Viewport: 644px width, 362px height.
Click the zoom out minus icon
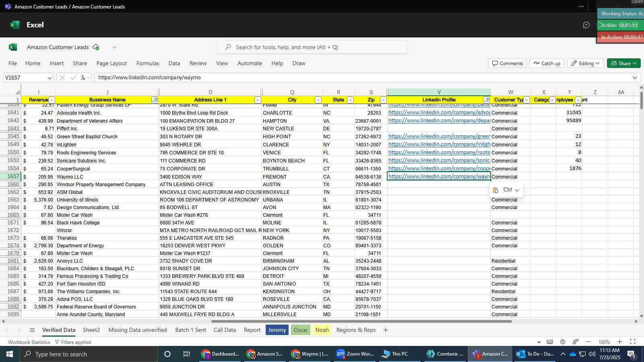tap(588, 342)
